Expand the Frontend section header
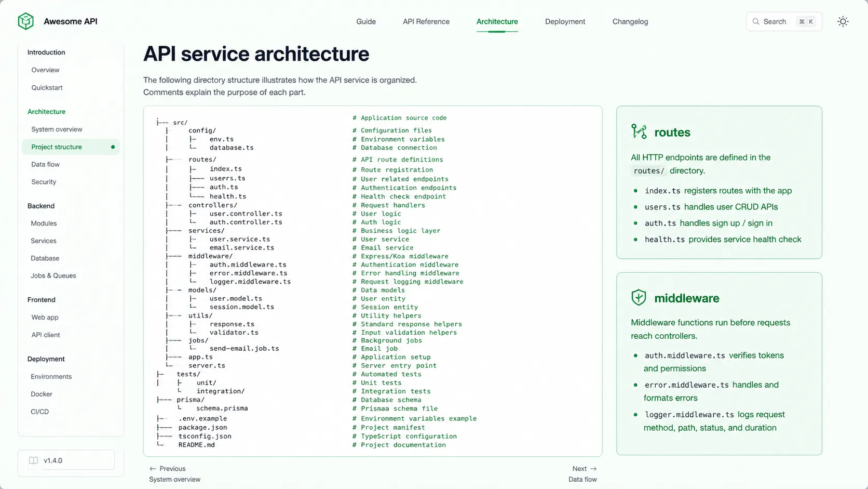 (x=41, y=299)
